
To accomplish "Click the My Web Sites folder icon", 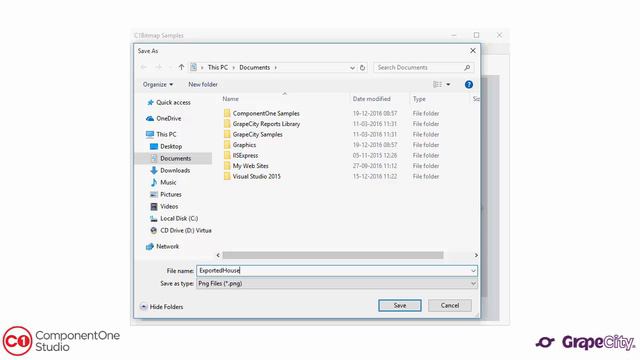I will (227, 166).
